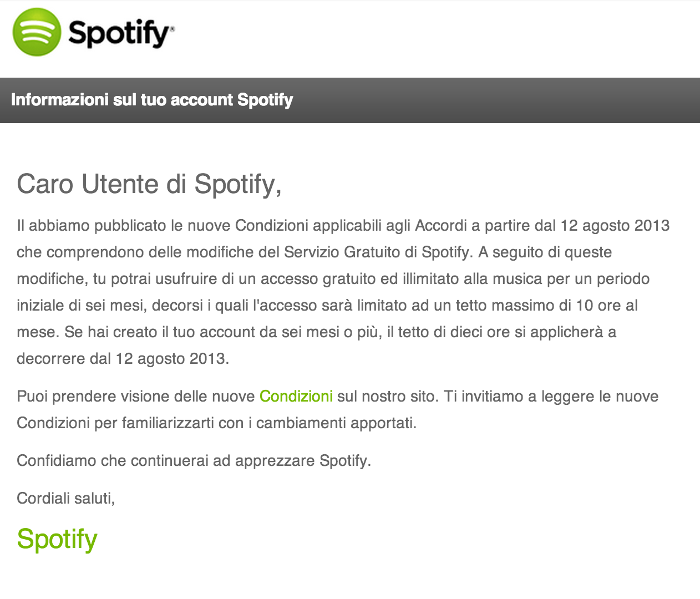Click 'Puoi prendere visione delle nuove' text

point(136,397)
